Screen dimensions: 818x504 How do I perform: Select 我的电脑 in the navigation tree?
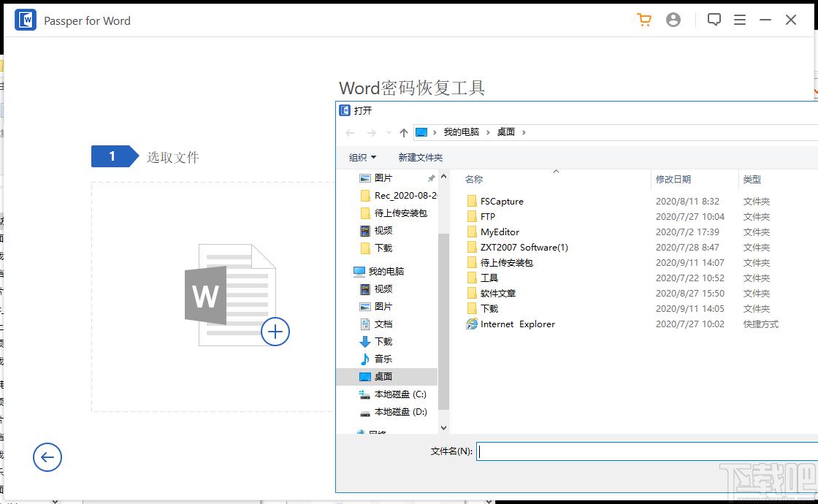(379, 271)
